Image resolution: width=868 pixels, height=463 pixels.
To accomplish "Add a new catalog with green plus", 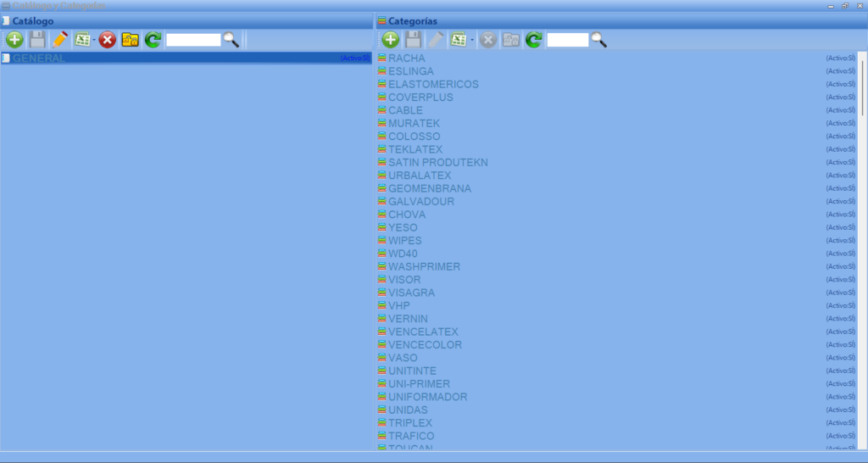I will 15,40.
